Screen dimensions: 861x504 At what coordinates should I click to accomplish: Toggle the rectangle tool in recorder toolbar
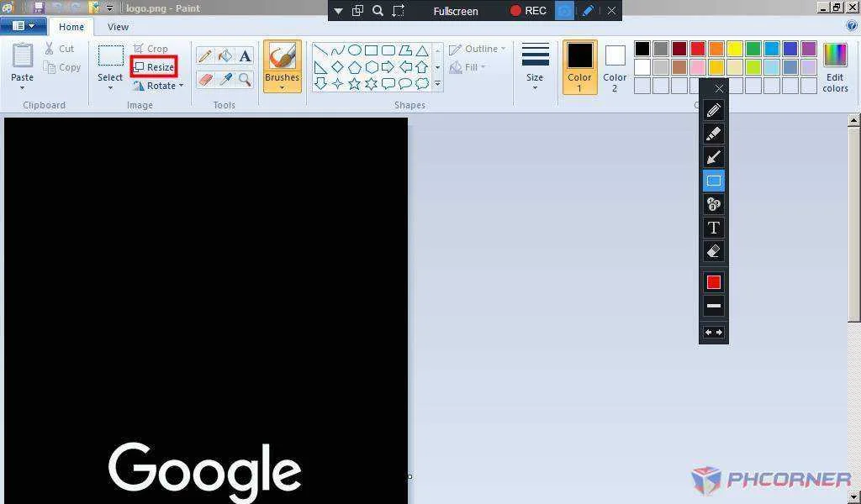coord(713,181)
